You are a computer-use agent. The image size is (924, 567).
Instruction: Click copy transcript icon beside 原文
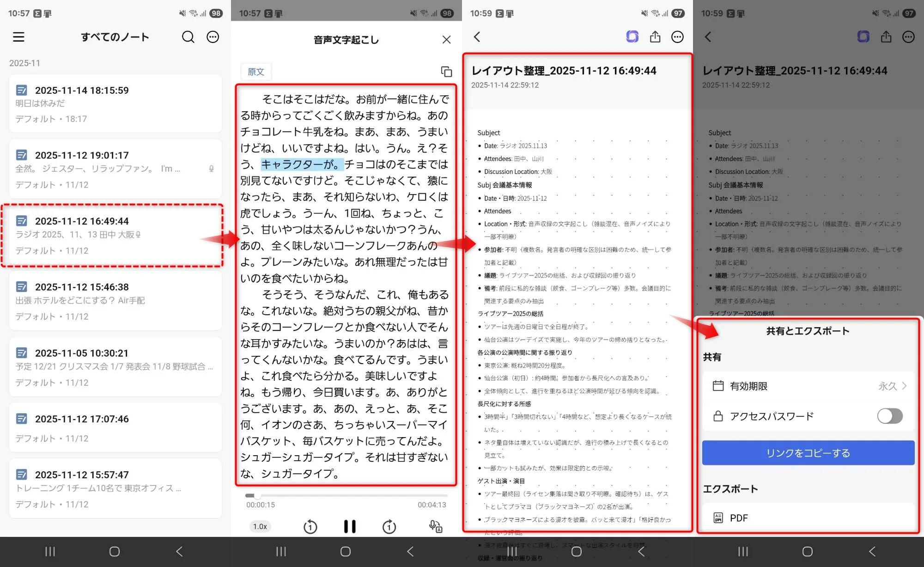pyautogui.click(x=446, y=72)
